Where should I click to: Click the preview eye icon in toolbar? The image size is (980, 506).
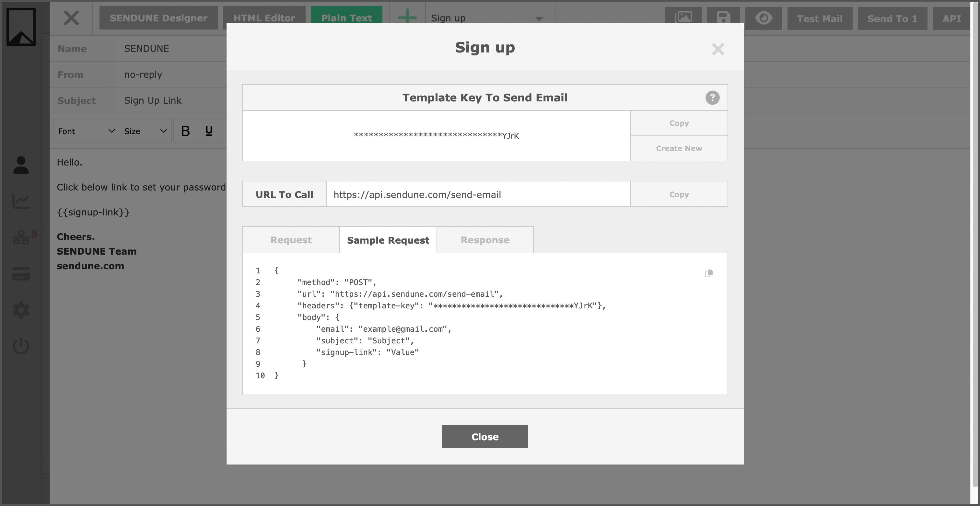point(764,17)
